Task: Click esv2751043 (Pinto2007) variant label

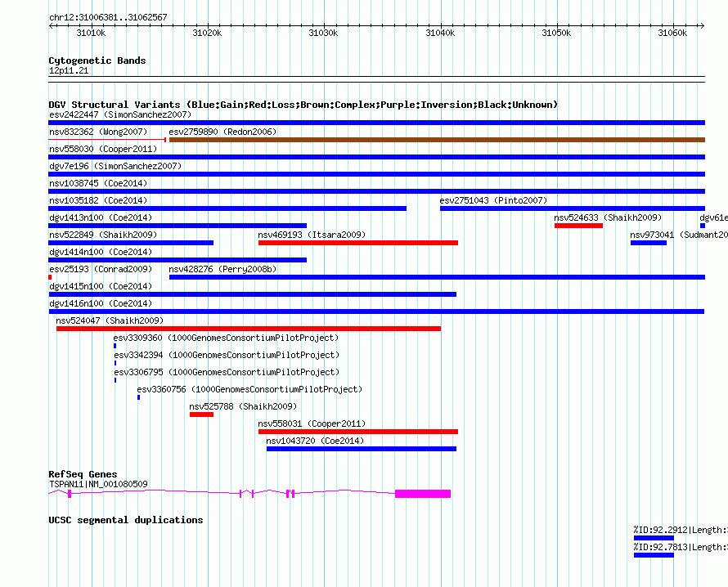Action: (493, 200)
